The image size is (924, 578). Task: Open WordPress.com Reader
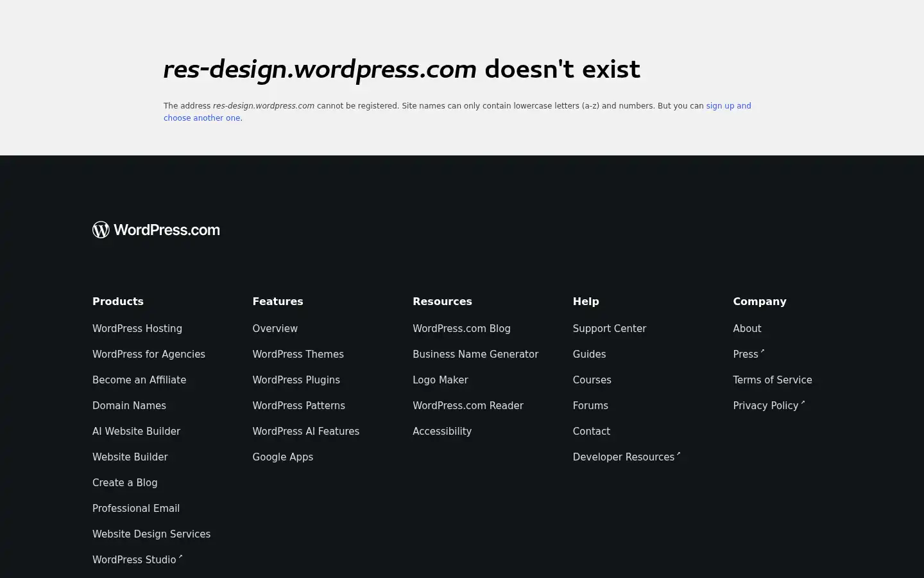click(x=468, y=406)
